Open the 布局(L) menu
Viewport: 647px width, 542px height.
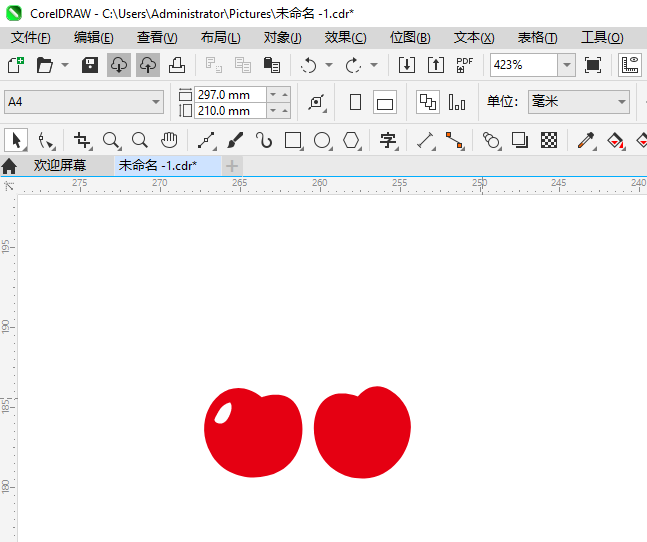220,38
